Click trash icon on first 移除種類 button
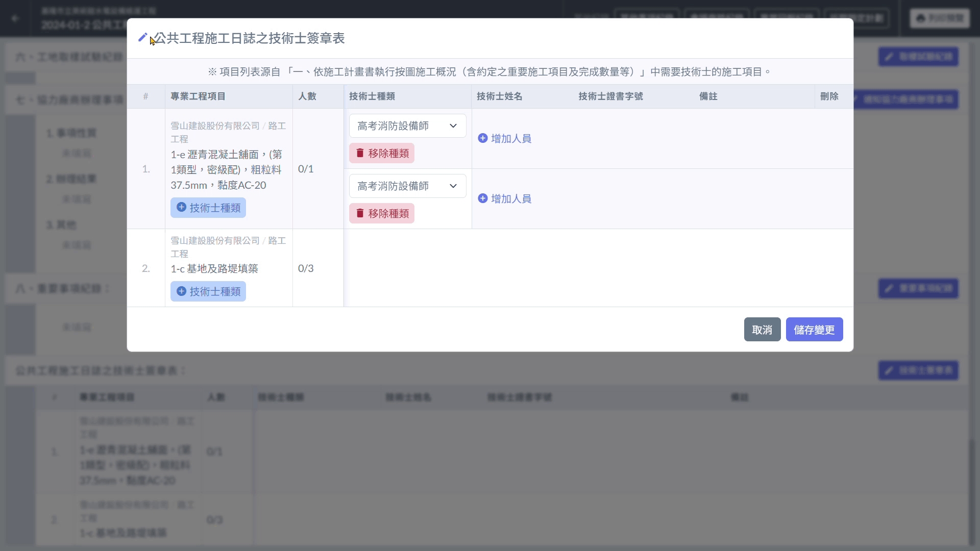The width and height of the screenshot is (980, 551). (360, 153)
